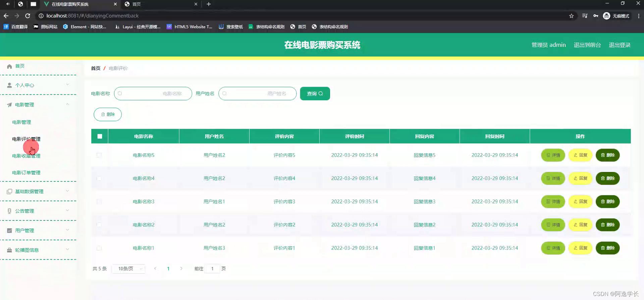
Task: Close the 在线电影票购买系统 tab
Action: (115, 4)
